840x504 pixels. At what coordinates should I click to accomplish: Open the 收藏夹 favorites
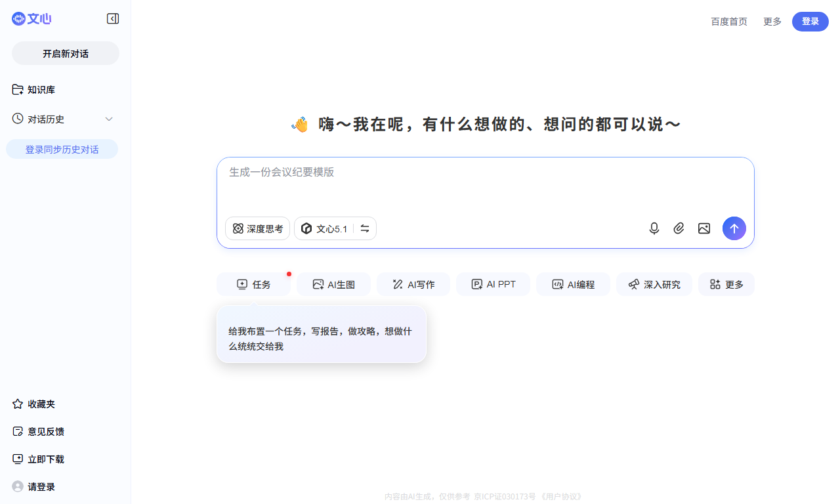(x=41, y=404)
